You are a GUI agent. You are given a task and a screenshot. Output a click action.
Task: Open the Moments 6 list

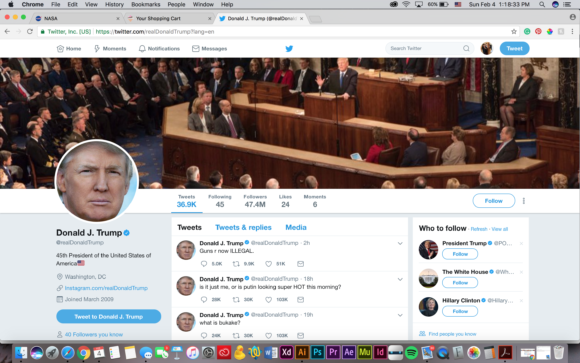pyautogui.click(x=315, y=201)
